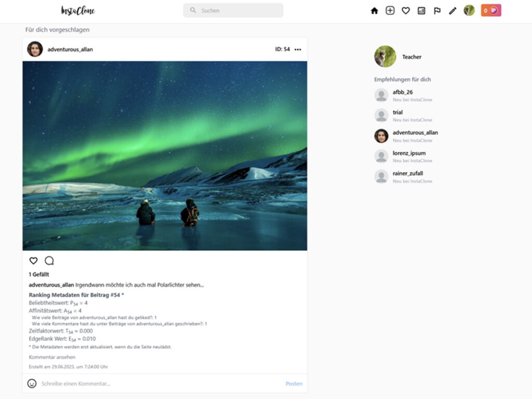The height and width of the screenshot is (399, 532).
Task: Click the InstaClone logo
Action: [78, 10]
